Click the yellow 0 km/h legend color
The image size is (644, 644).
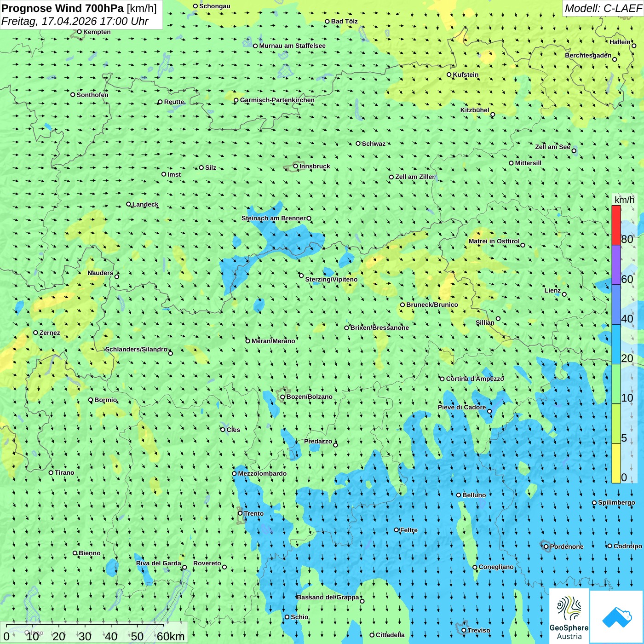(616, 463)
